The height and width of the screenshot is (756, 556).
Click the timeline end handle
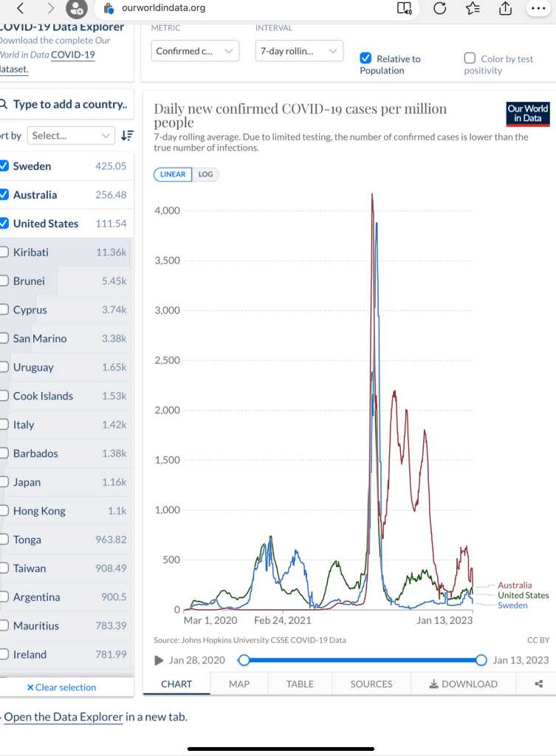point(481,660)
